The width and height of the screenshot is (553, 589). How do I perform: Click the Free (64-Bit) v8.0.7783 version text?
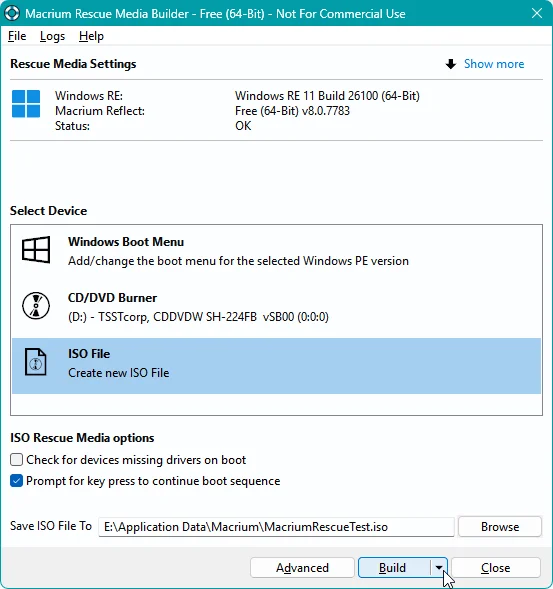(x=292, y=111)
